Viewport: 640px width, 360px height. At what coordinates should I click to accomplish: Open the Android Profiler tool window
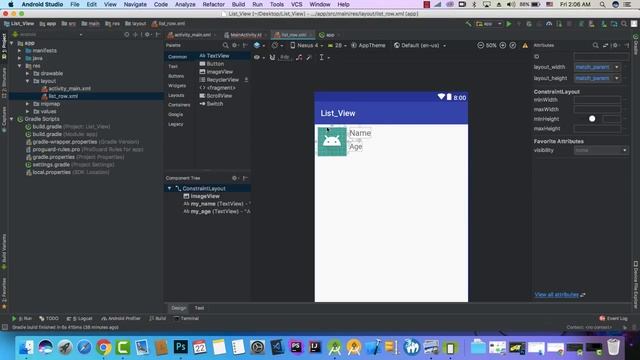(121, 318)
